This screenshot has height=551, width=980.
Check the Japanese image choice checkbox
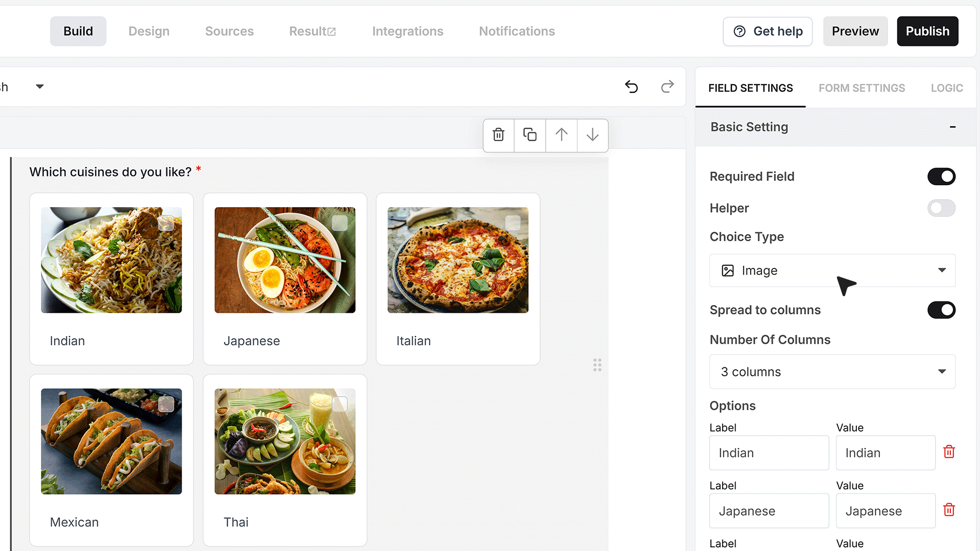tap(339, 223)
